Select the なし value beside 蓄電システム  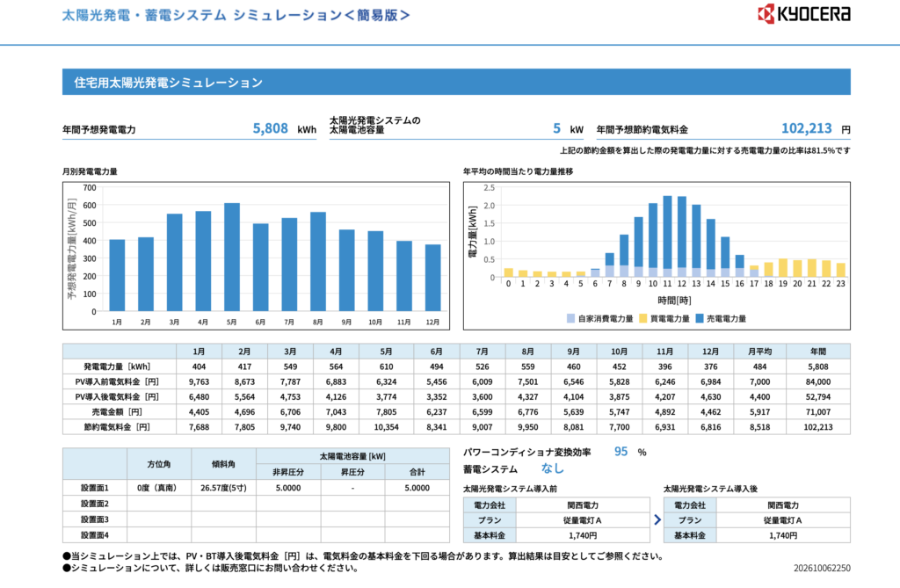pyautogui.click(x=552, y=468)
